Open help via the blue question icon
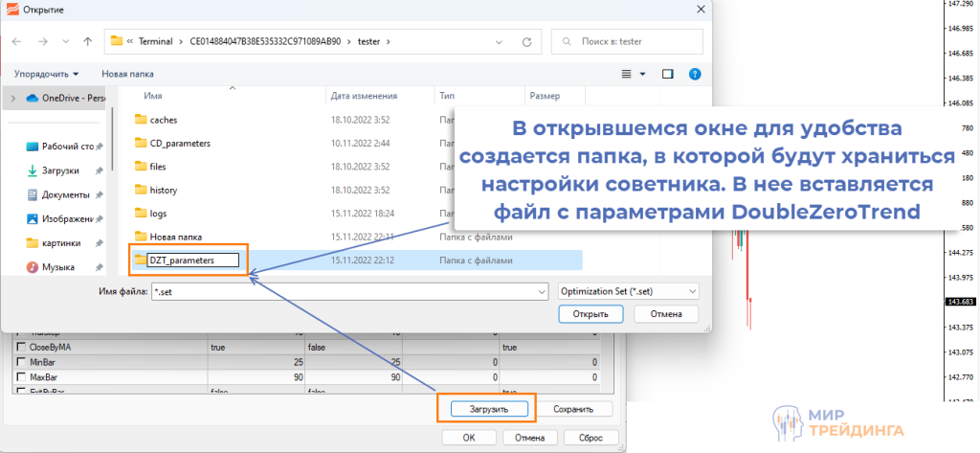The width and height of the screenshot is (980, 453). 695,74
